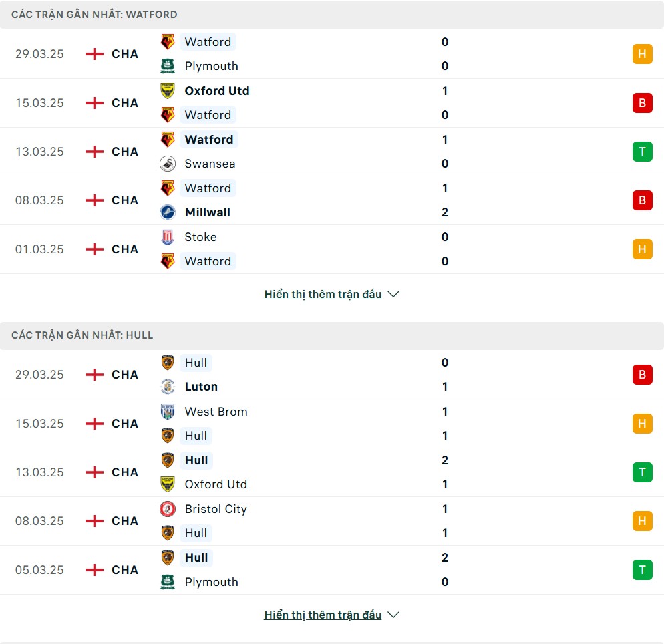Select the Millwall team name
Viewport: 664px width, 644px height.
click(x=208, y=212)
